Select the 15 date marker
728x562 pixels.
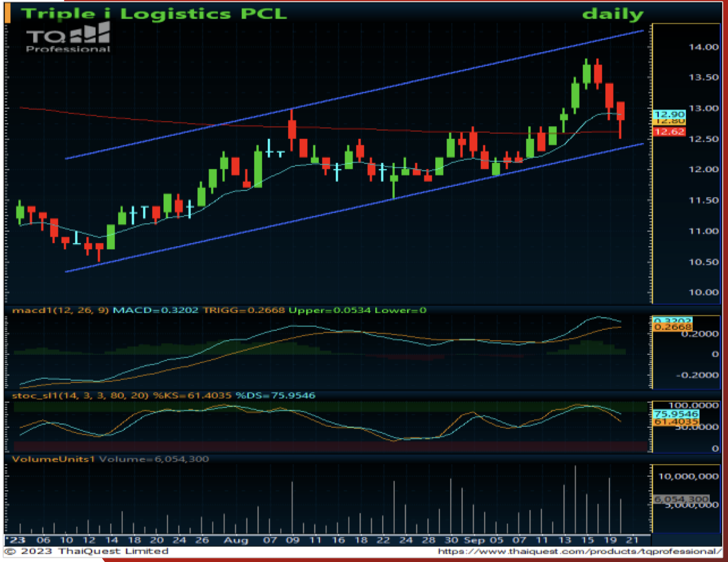point(588,540)
